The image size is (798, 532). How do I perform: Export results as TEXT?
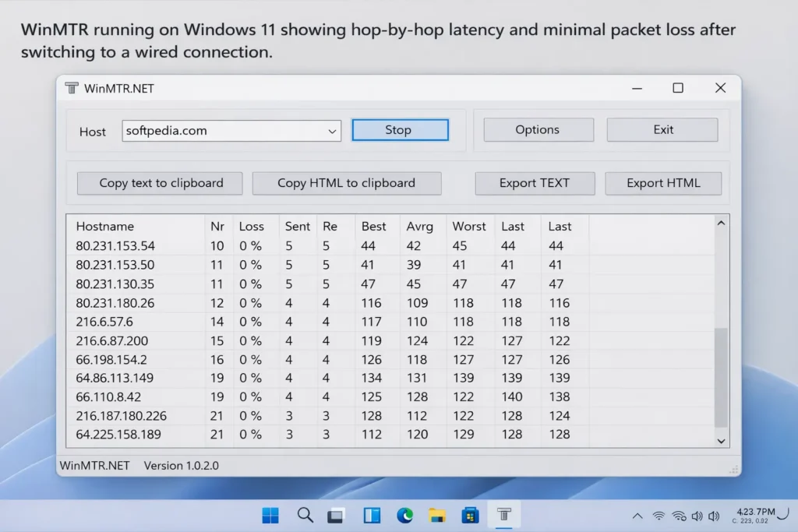click(535, 183)
